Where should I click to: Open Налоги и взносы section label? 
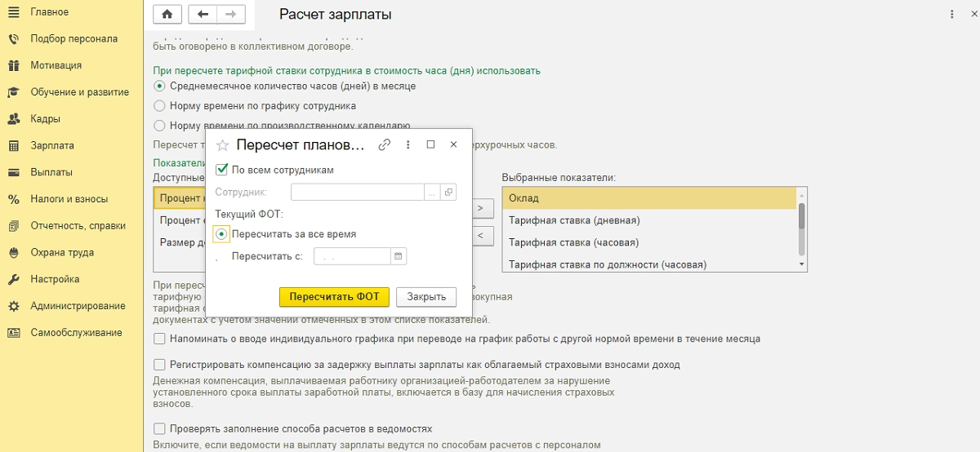point(69,199)
